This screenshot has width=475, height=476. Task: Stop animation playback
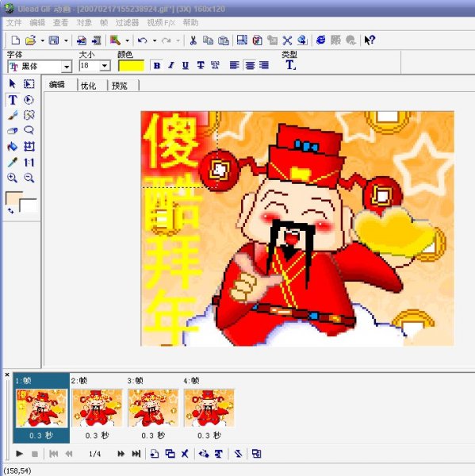click(x=35, y=454)
